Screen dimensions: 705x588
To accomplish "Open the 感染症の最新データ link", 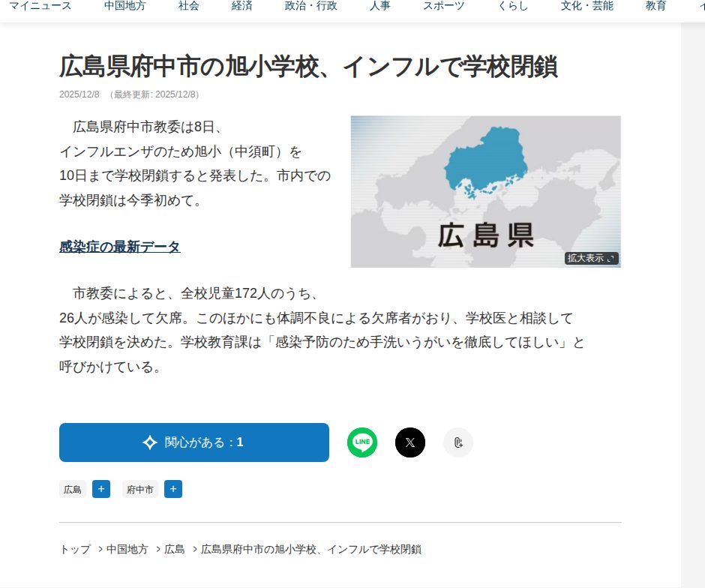I will pyautogui.click(x=120, y=247).
